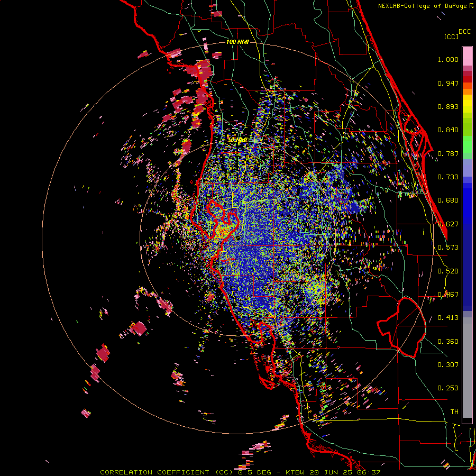
Task: Click the KTBW station identifier
Action: point(296,472)
